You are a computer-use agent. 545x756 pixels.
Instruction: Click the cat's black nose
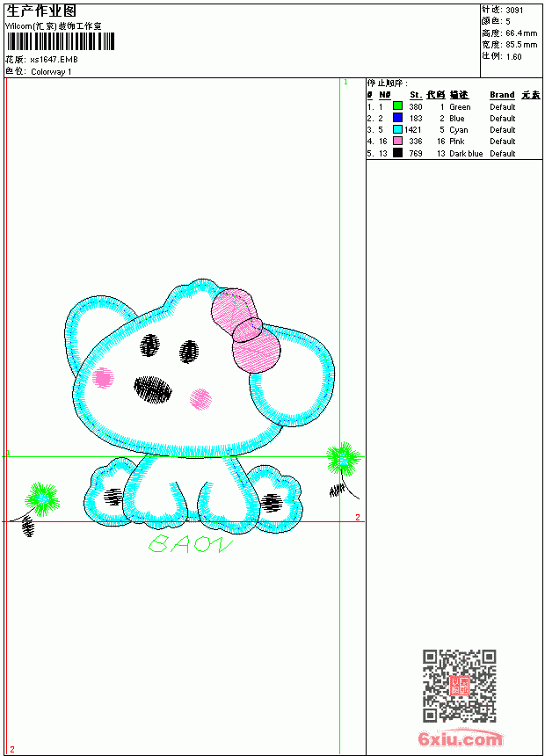(x=153, y=389)
